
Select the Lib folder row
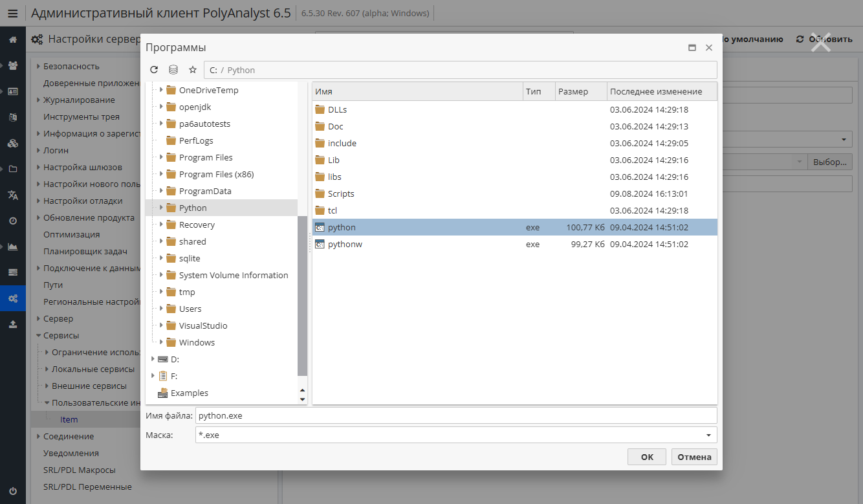point(514,160)
